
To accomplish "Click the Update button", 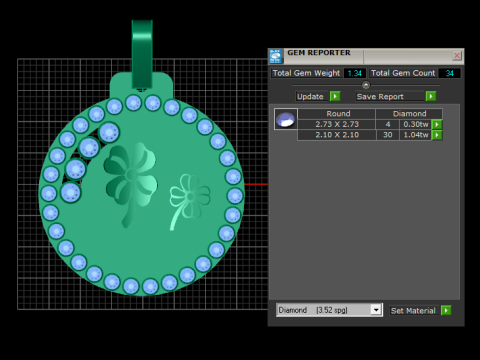I will pos(310,97).
